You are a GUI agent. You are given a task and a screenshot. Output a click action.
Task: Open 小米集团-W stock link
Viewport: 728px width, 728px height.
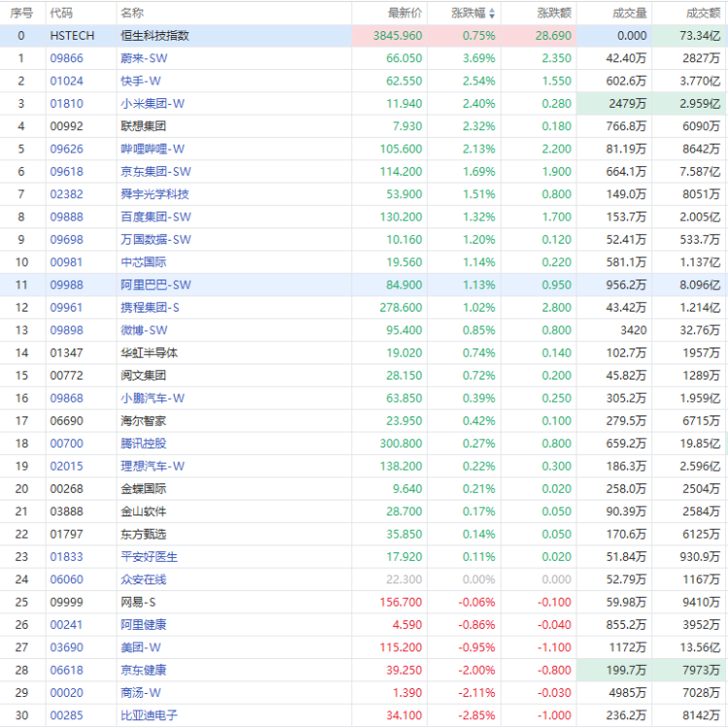(152, 104)
